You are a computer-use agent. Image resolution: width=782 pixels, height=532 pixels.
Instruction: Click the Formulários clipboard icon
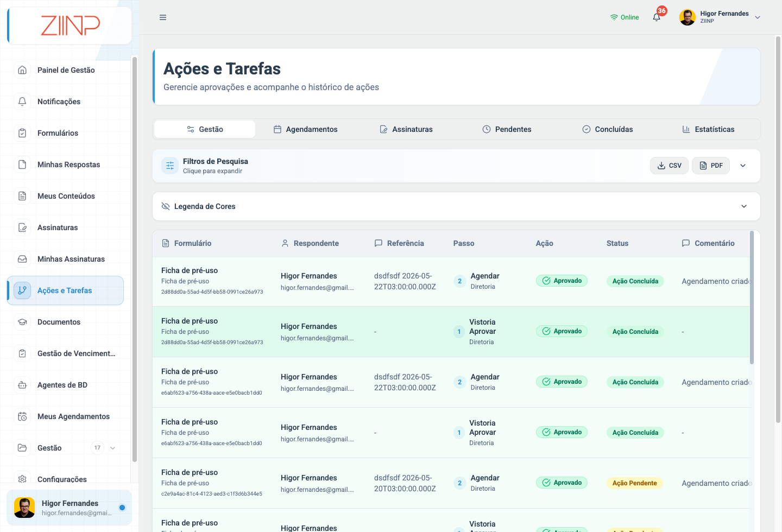pyautogui.click(x=22, y=133)
